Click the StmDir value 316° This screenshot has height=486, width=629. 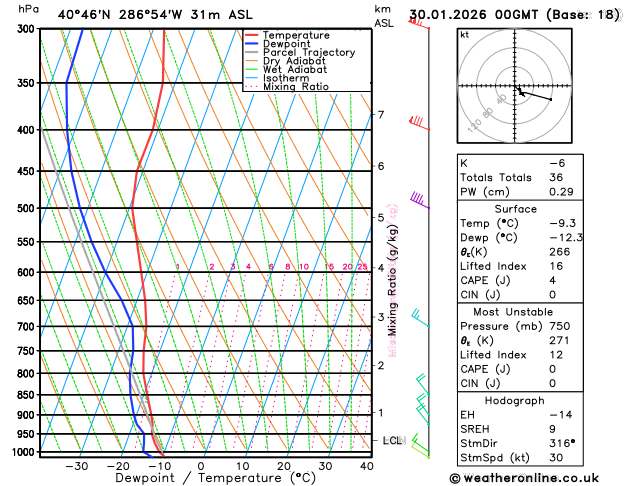pos(562,443)
